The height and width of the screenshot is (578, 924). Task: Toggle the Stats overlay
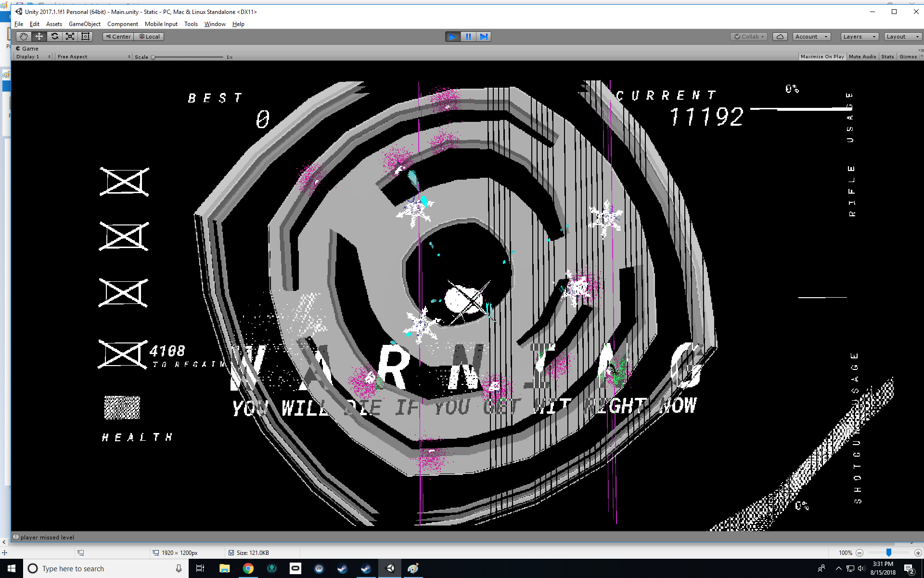click(887, 57)
